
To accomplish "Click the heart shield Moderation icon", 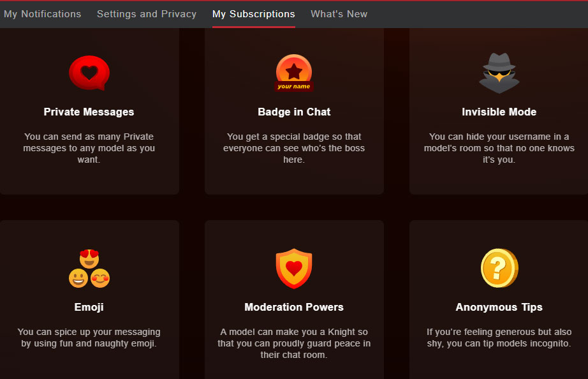I will 294,269.
